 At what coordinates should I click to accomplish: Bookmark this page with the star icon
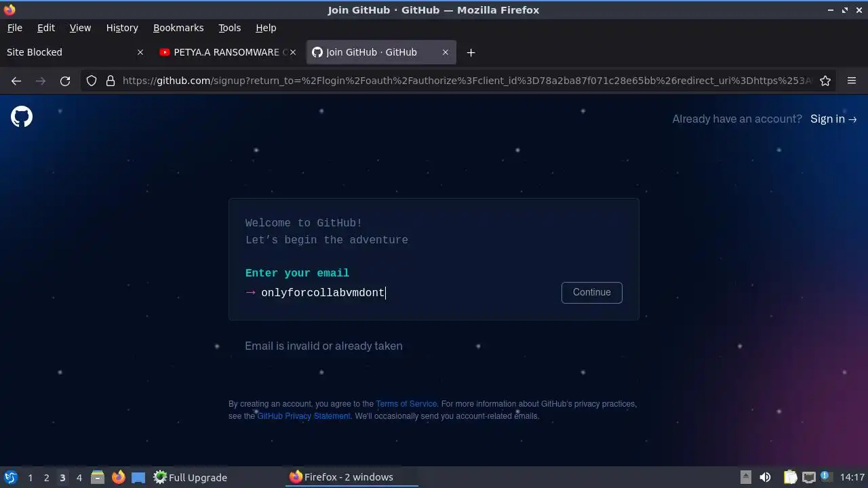click(x=825, y=81)
